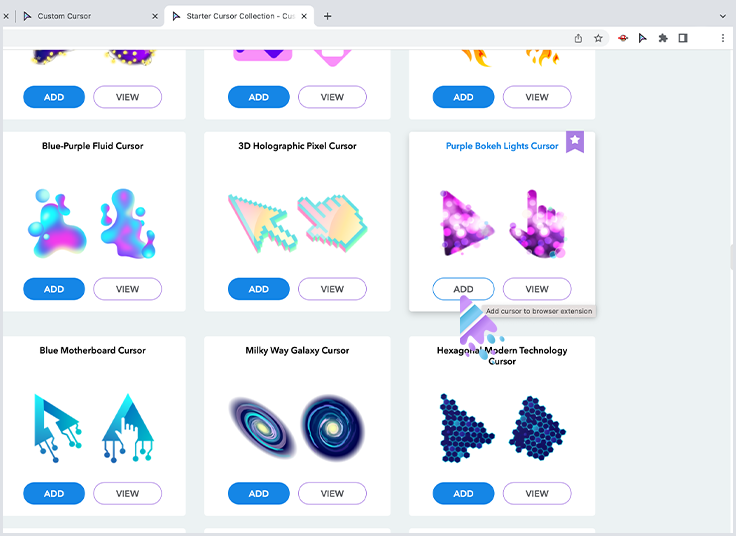Close the Starter Cursor Collection tab
Screen dimensions: 736x536
[x=304, y=16]
